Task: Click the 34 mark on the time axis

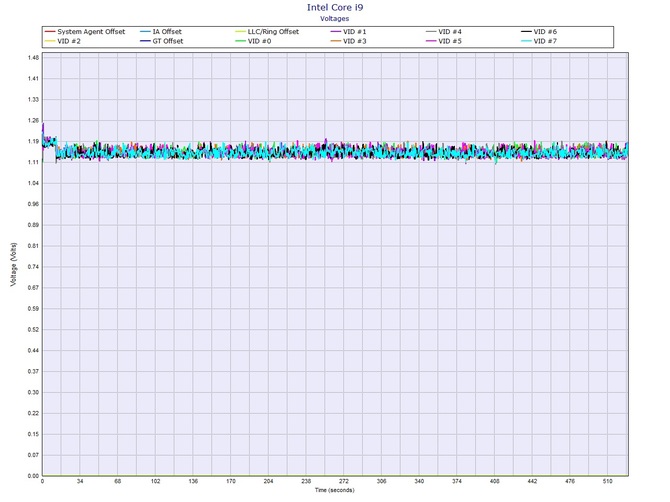Action: pyautogui.click(x=80, y=481)
